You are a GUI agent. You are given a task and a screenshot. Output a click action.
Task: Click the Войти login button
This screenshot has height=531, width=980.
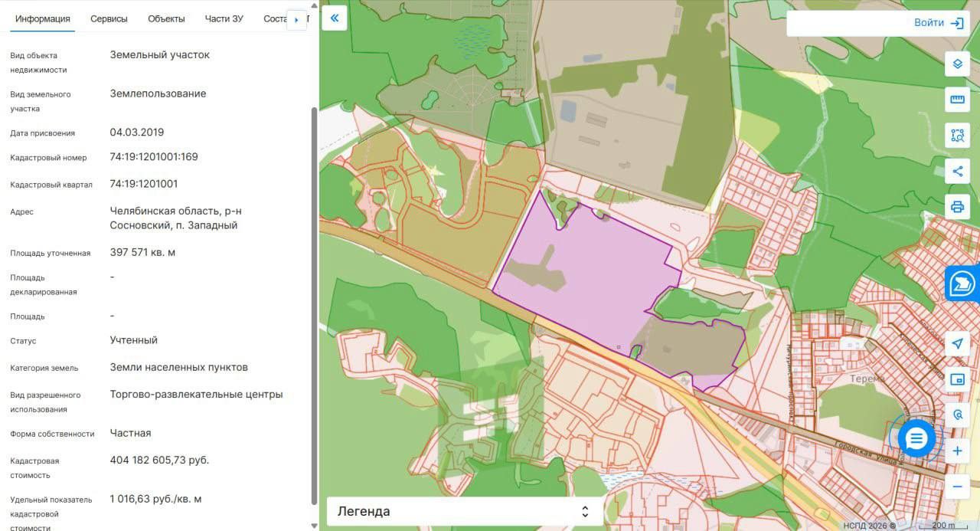point(938,23)
